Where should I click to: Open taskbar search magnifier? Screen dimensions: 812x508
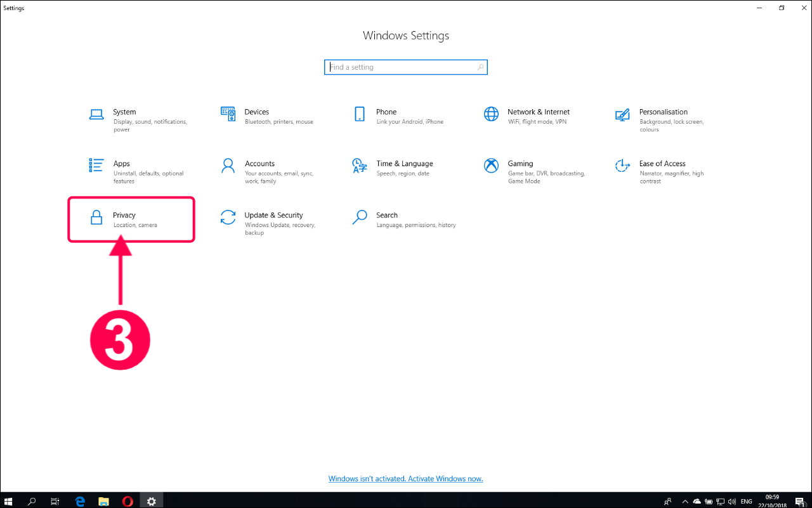[x=32, y=501]
